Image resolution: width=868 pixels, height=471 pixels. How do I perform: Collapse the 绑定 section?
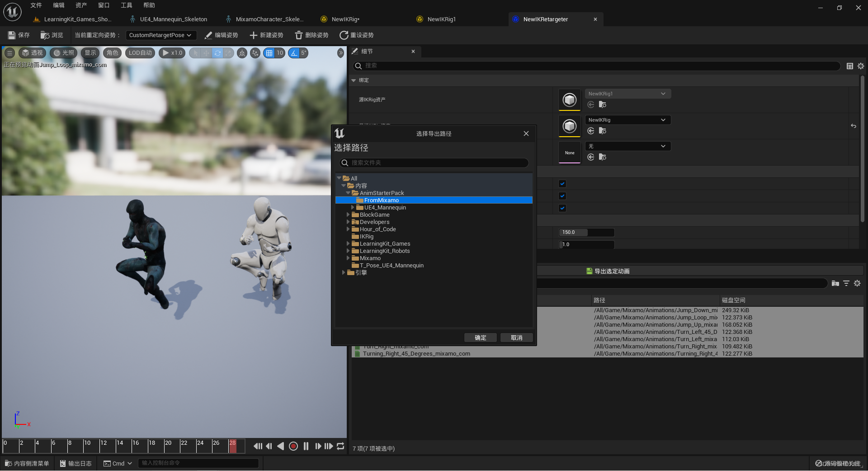(x=354, y=81)
